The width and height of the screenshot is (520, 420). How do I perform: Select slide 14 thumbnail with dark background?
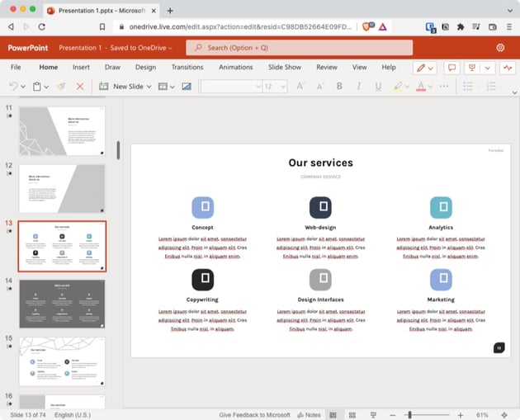(62, 303)
